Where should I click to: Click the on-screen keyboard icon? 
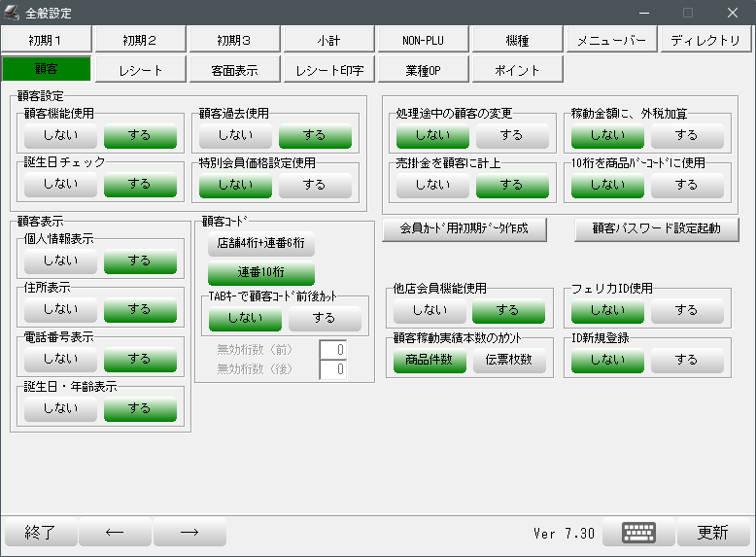[x=638, y=533]
